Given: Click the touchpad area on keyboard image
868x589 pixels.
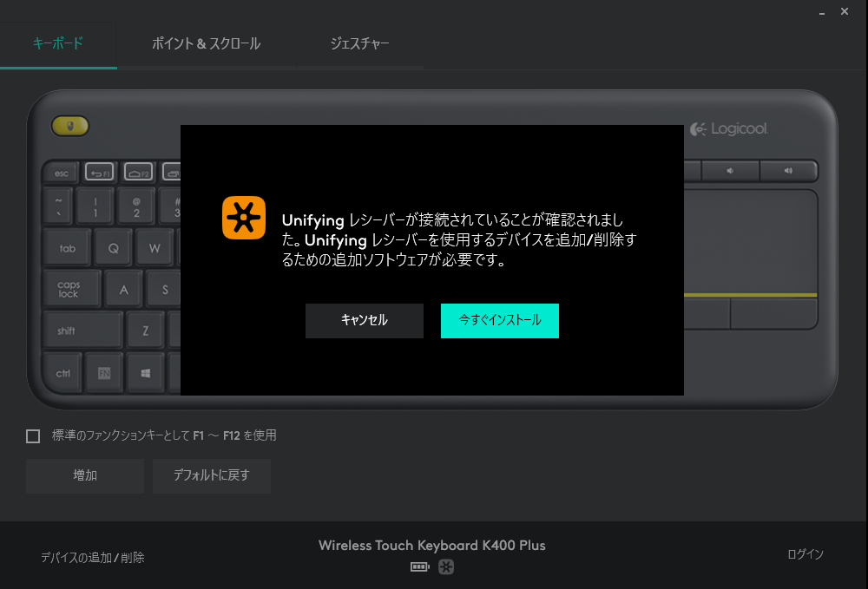Looking at the screenshot, I should coord(751,242).
